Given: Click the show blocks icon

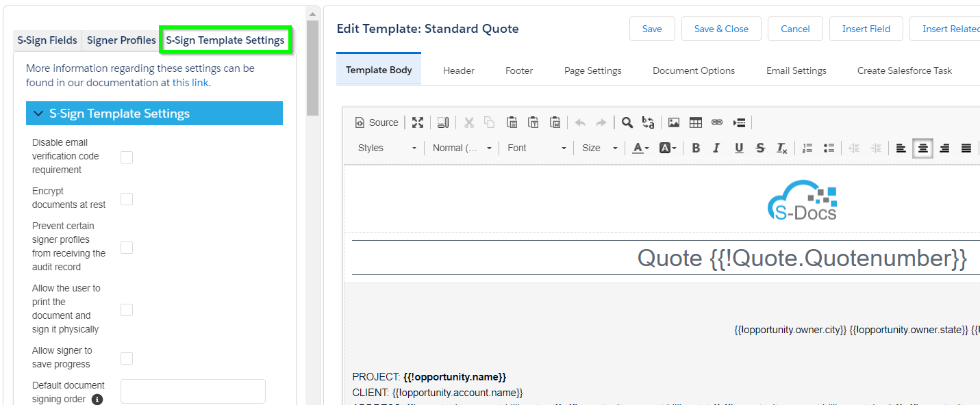Looking at the screenshot, I should coord(443,122).
